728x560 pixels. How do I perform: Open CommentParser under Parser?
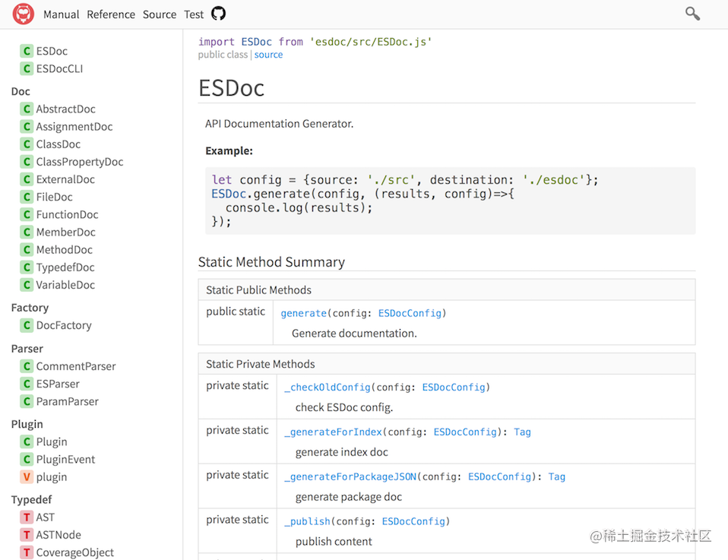click(x=76, y=366)
